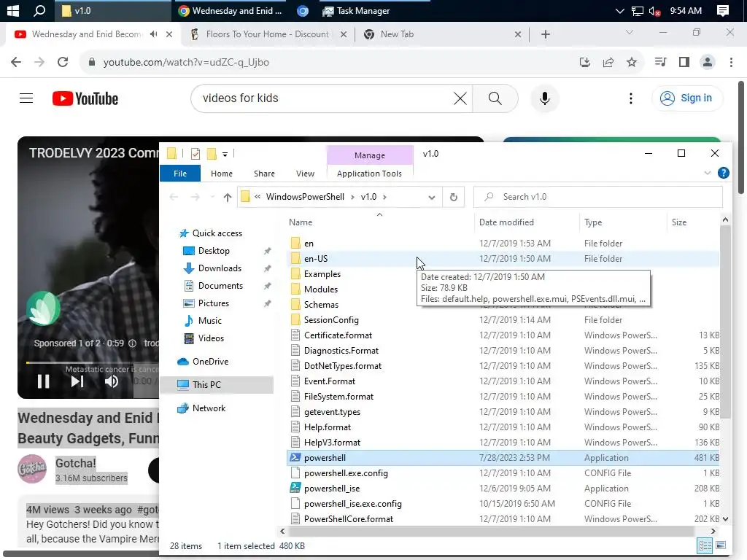Image resolution: width=747 pixels, height=560 pixels.
Task: Open the Explorer File menu
Action: pyautogui.click(x=180, y=174)
